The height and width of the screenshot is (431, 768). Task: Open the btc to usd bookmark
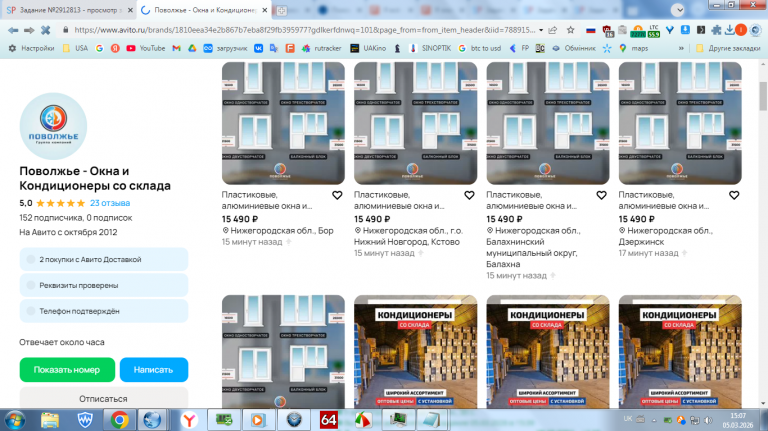tap(480, 48)
